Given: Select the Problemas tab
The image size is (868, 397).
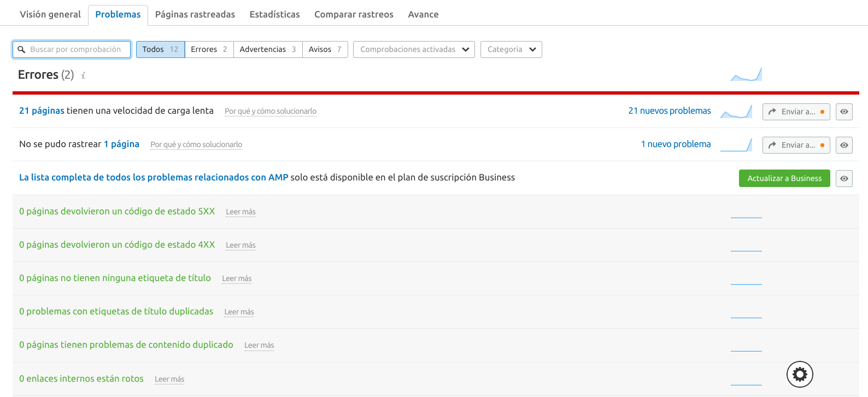Looking at the screenshot, I should point(118,14).
